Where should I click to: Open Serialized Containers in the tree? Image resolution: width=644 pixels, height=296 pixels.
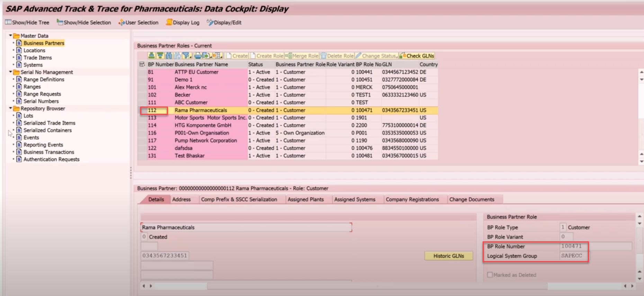47,130
